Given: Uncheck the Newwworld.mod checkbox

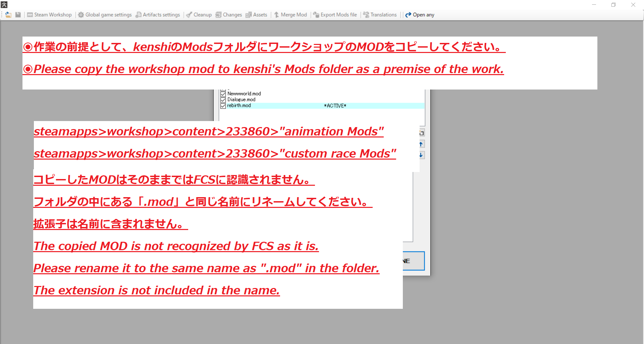Looking at the screenshot, I should [x=223, y=94].
